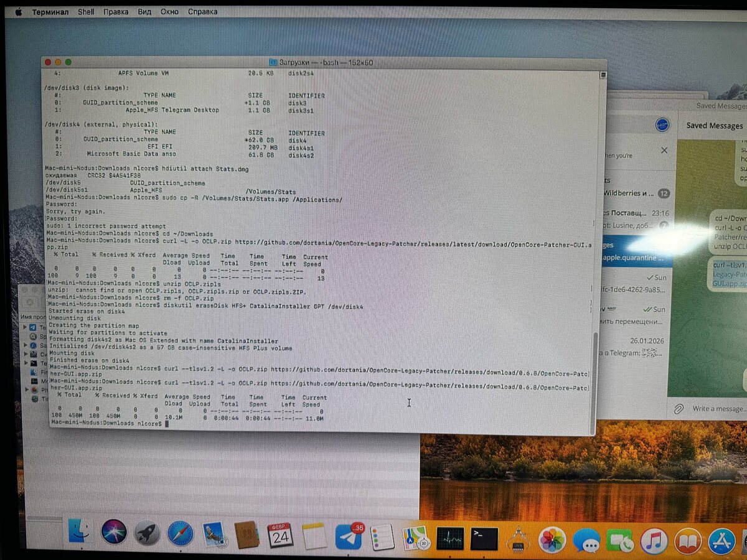Open Notes from the Dock
The height and width of the screenshot is (560, 747).
click(314, 536)
